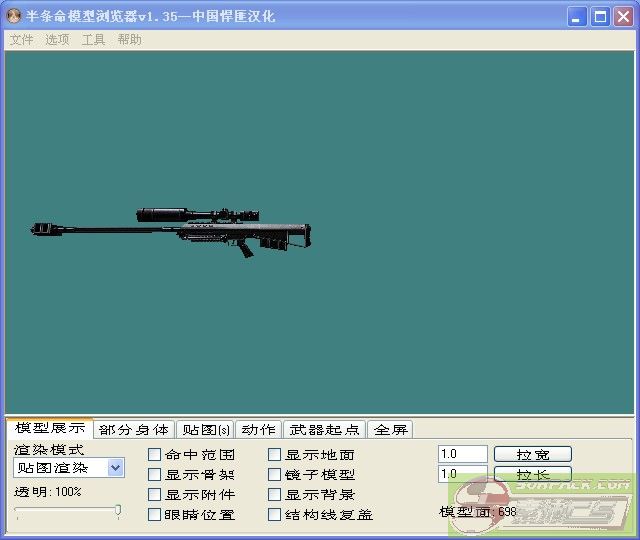640x540 pixels.
Task: Click the input field beside 拉宽
Action: click(462, 454)
